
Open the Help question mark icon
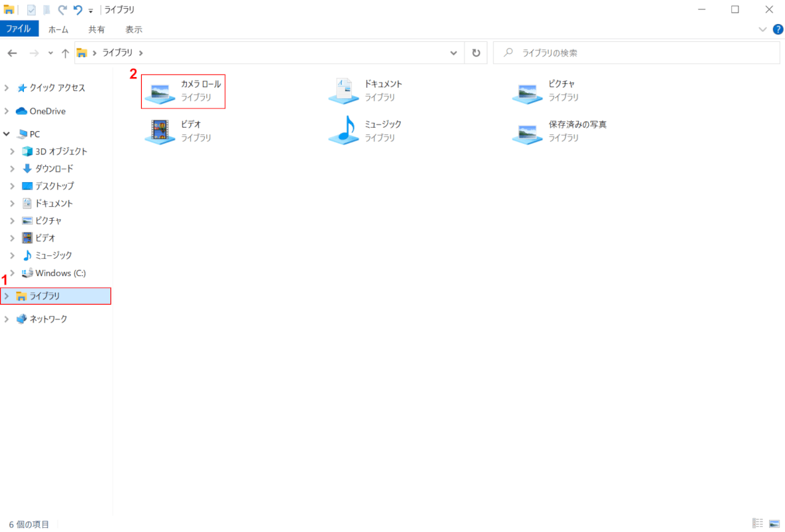tap(778, 29)
